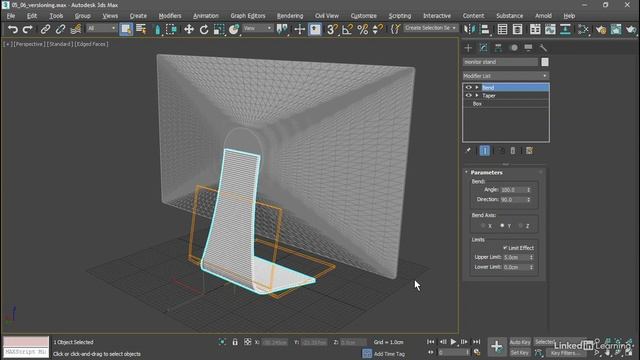The height and width of the screenshot is (360, 640).
Task: Click the Auto Key button
Action: click(x=520, y=342)
